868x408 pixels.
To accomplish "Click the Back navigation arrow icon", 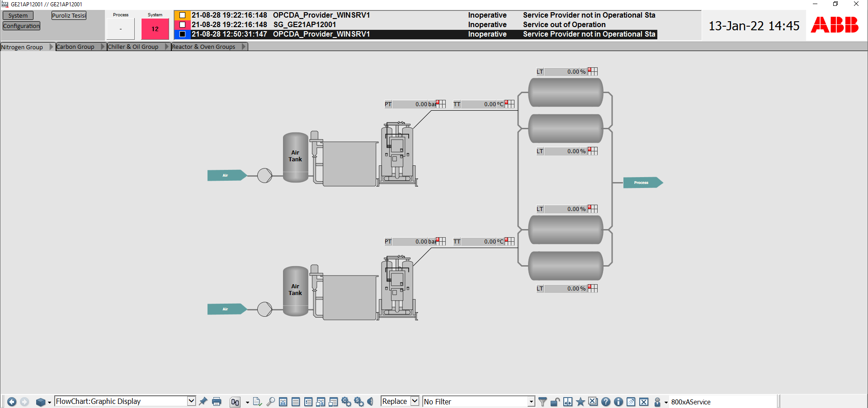I will [12, 402].
